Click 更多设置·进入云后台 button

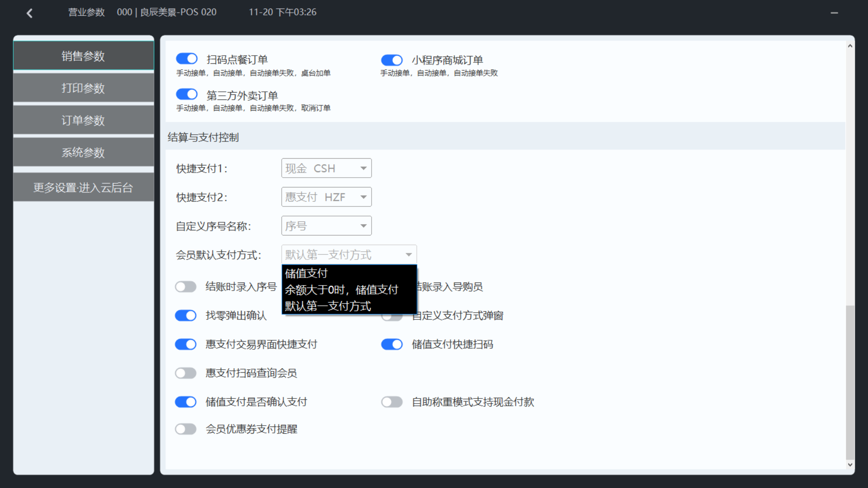(83, 188)
